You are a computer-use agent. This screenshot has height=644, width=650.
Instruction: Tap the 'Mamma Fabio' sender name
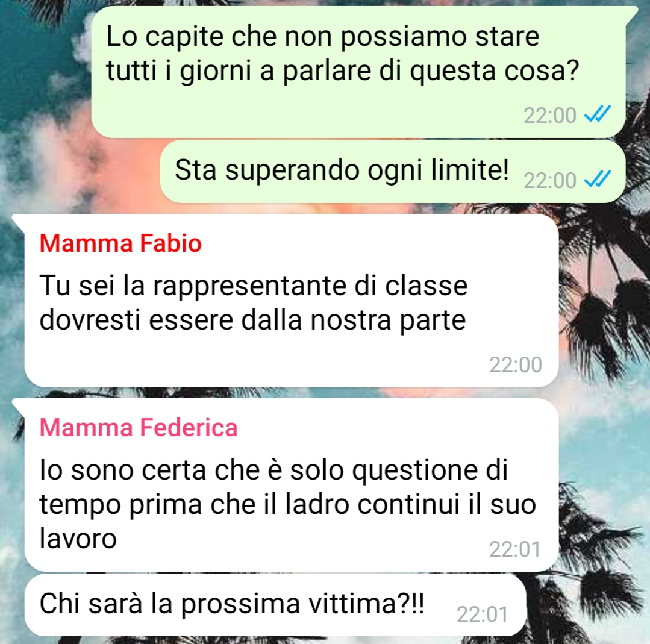click(120, 243)
